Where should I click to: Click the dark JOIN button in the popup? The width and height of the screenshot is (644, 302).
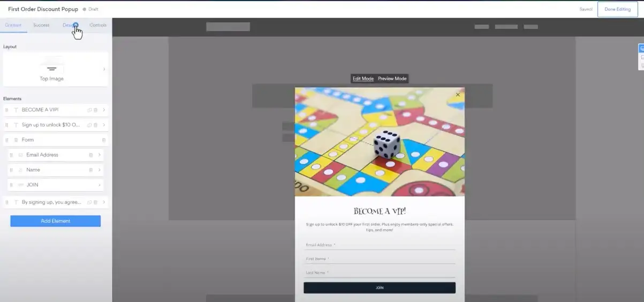pyautogui.click(x=380, y=288)
